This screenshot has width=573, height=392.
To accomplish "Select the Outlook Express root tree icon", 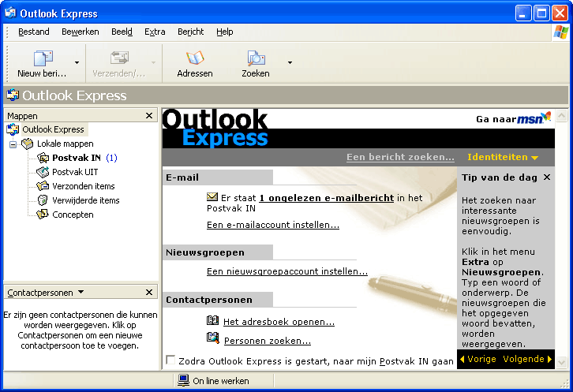I will 13,129.
